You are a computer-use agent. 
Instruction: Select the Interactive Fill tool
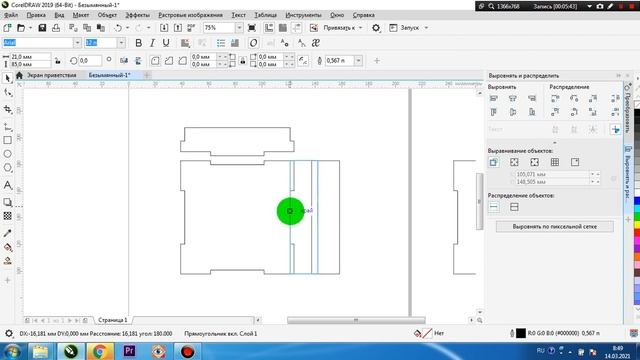[7, 247]
